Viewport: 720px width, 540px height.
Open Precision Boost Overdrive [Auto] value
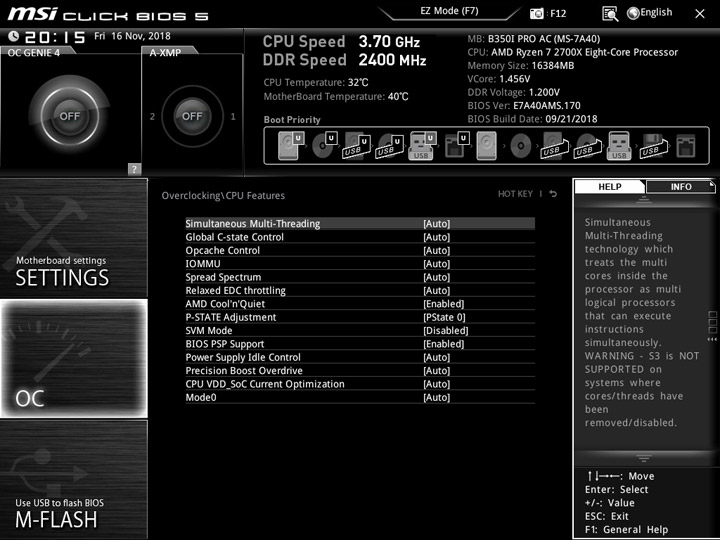(x=437, y=370)
